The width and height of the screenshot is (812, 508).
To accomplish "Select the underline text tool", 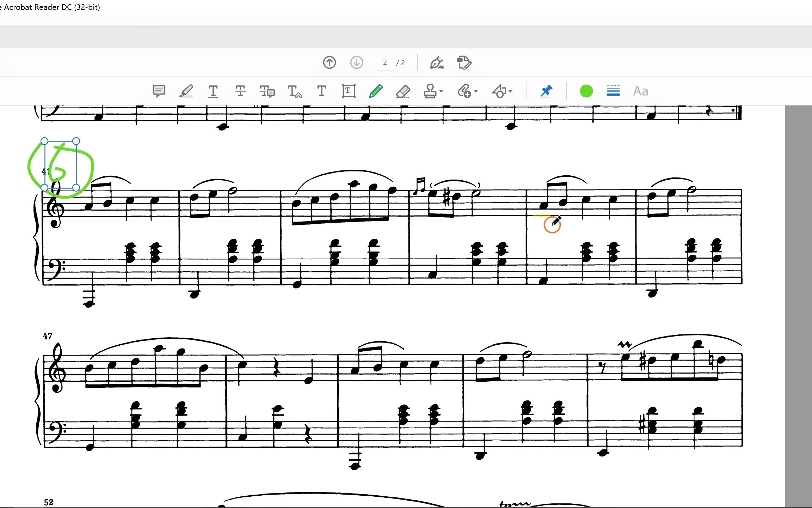I will pos(213,91).
